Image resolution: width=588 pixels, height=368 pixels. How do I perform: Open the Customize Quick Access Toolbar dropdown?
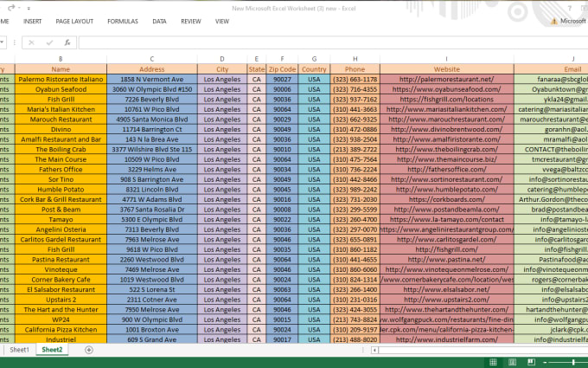tap(29, 9)
